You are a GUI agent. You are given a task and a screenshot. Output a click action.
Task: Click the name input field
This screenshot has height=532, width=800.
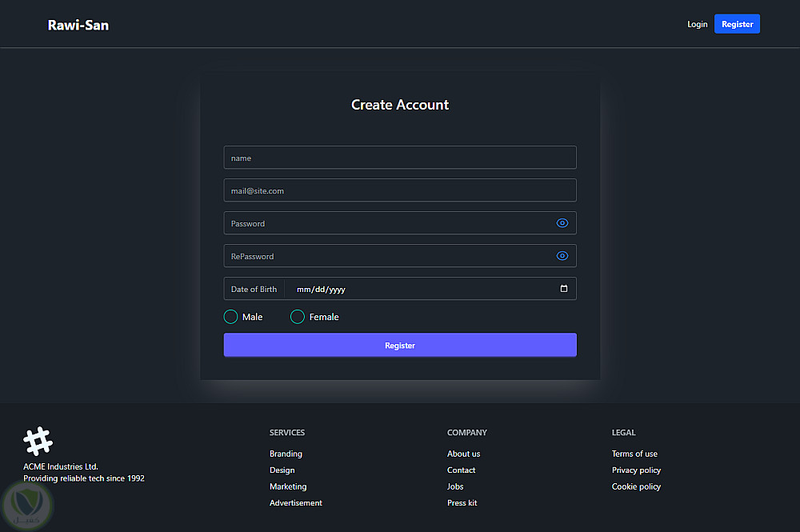click(x=400, y=158)
